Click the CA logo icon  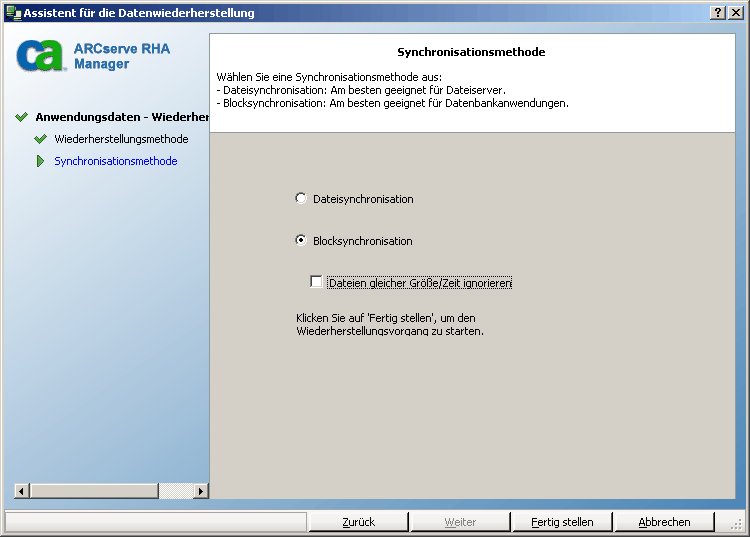click(x=40, y=56)
